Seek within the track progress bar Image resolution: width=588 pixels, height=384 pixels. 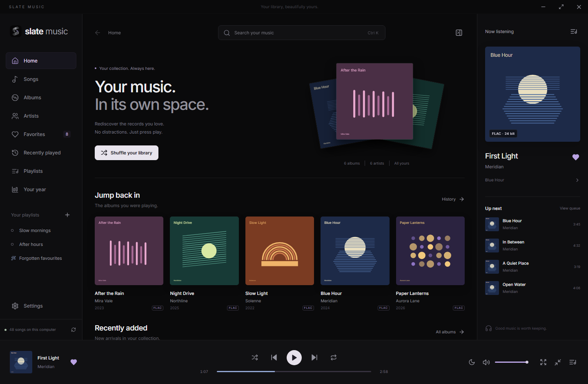(x=294, y=372)
